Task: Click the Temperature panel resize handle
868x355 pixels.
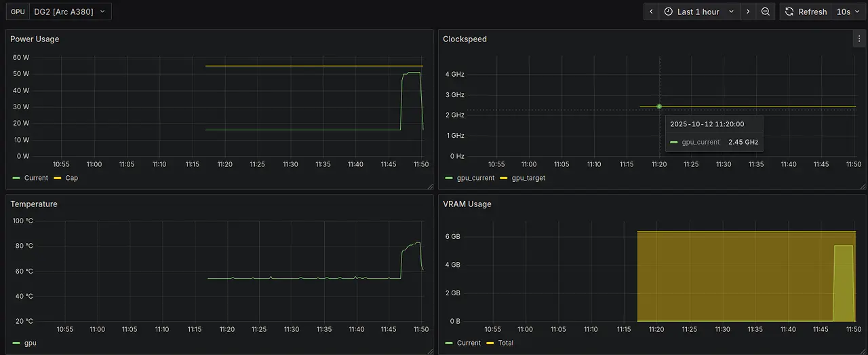Action: click(430, 351)
